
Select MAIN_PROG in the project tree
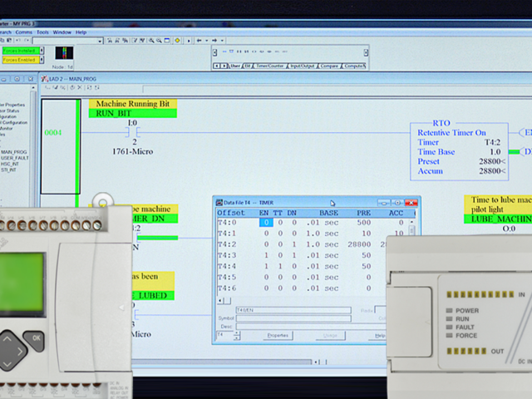coord(13,152)
